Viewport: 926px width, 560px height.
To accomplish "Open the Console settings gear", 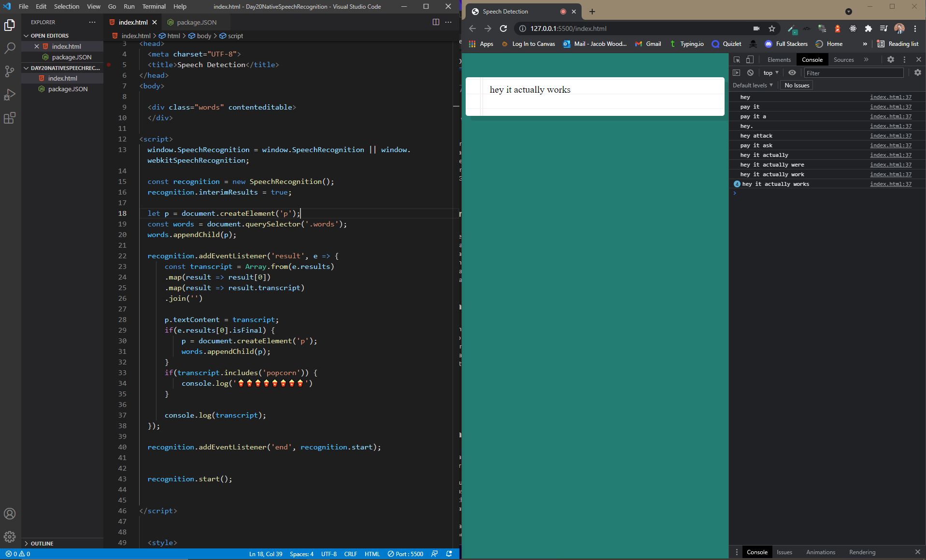I will (918, 73).
